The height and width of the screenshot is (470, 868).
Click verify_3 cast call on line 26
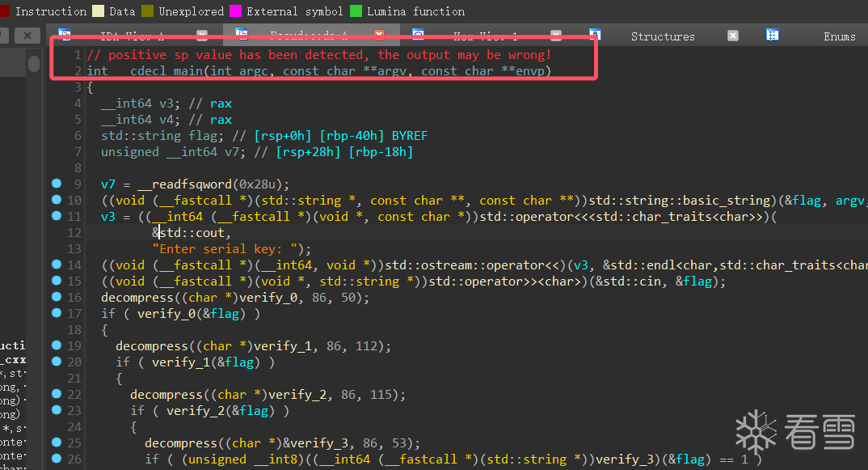point(449,459)
